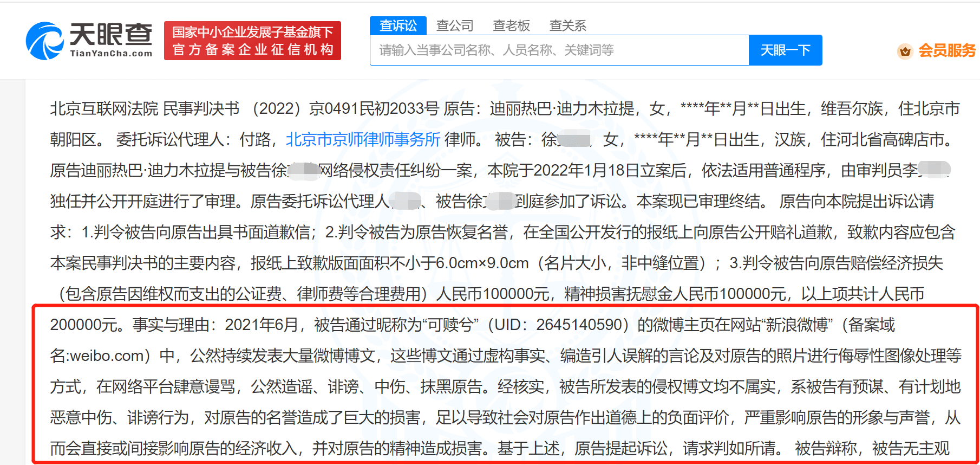980x465 pixels.
Task: Focus the company or person name search box
Action: tap(559, 50)
